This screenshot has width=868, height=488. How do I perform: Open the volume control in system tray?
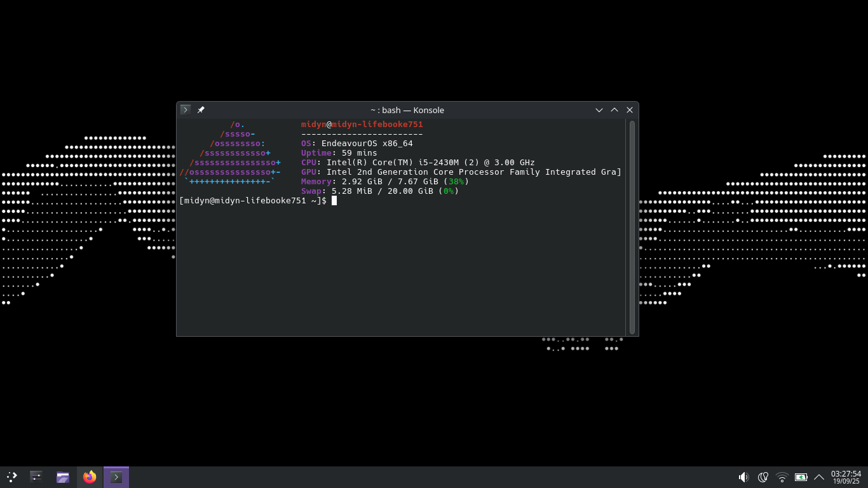pyautogui.click(x=743, y=477)
